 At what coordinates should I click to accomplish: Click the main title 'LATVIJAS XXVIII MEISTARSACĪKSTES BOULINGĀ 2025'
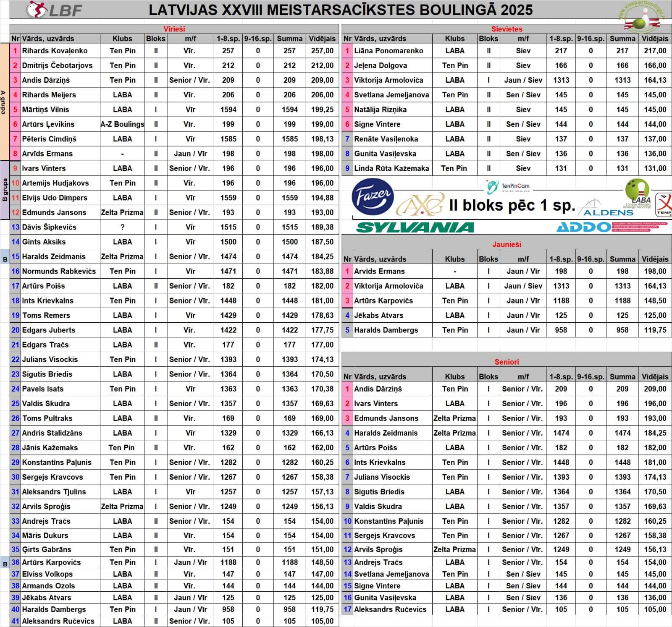pyautogui.click(x=341, y=10)
